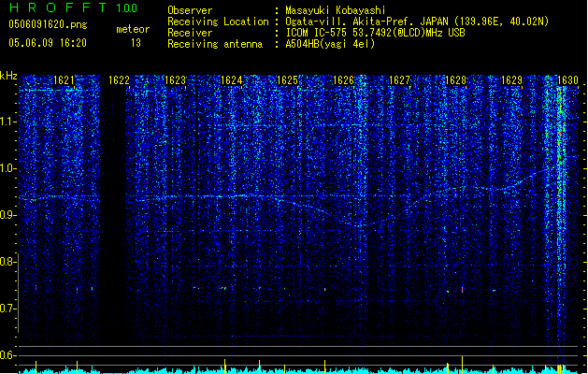This screenshot has width=588, height=374.
Task: Click the 0.8 kHz axis label
Action: (8, 262)
